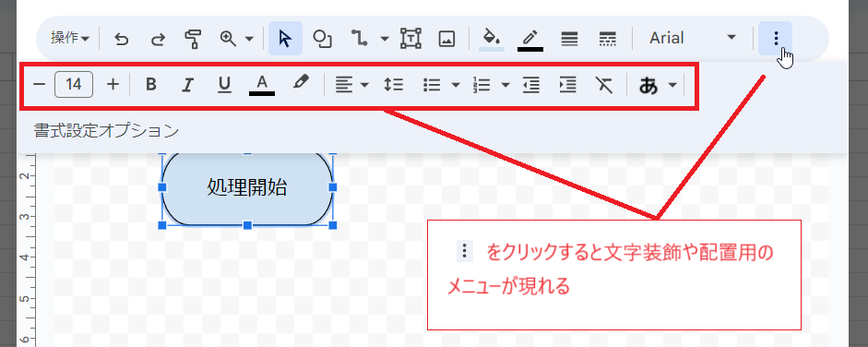Open the text alignment dropdown

tap(351, 85)
